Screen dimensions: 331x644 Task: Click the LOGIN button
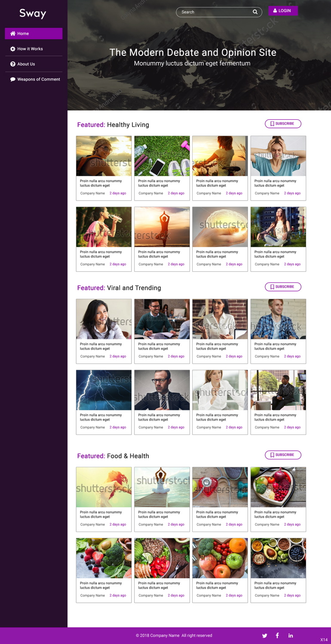click(x=283, y=11)
